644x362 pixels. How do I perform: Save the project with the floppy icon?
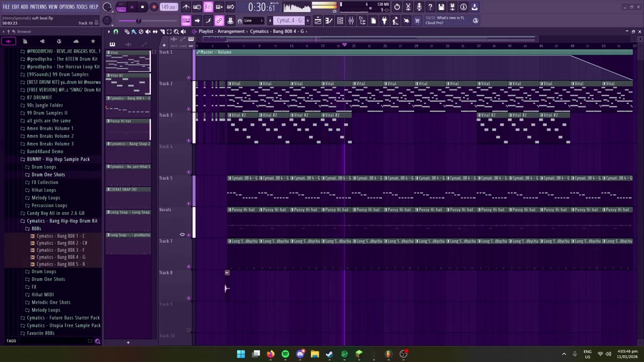[441, 7]
